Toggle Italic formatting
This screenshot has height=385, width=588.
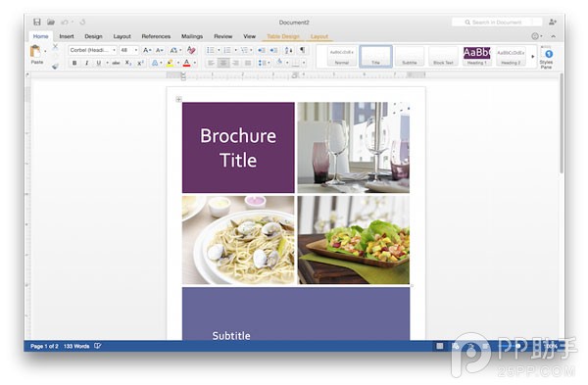pos(86,63)
